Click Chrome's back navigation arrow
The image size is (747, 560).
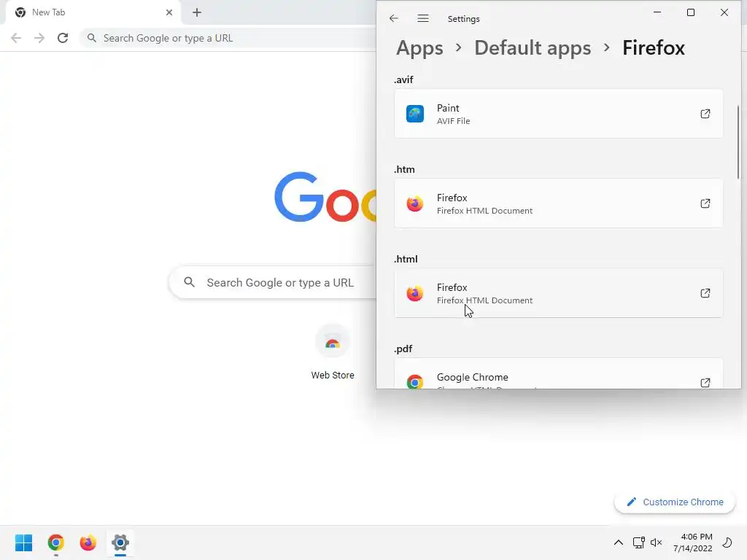[16, 38]
